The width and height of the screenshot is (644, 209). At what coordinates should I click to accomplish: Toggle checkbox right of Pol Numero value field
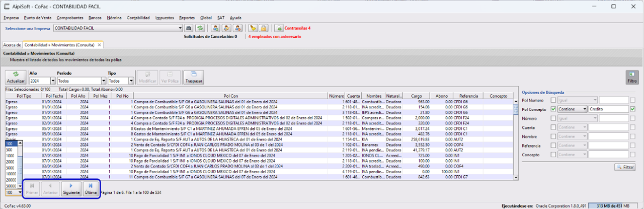coord(633,100)
